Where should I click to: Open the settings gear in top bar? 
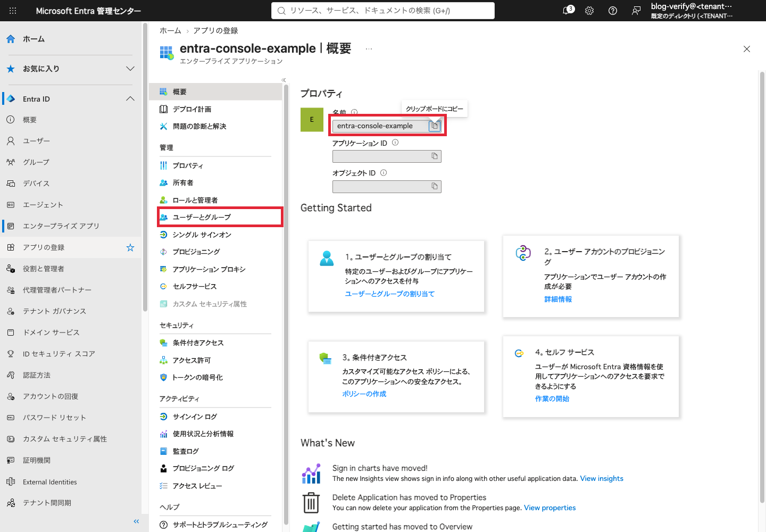tap(589, 11)
